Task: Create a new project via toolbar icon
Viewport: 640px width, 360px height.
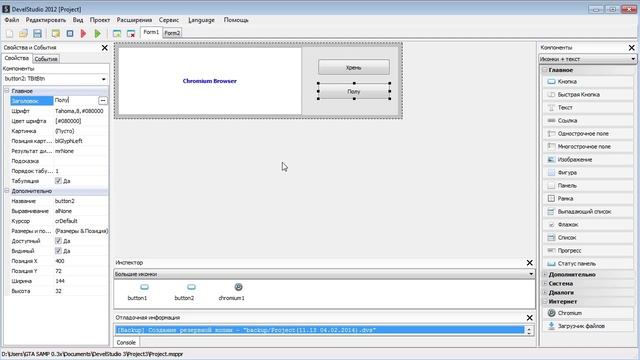Action: pos(9,33)
